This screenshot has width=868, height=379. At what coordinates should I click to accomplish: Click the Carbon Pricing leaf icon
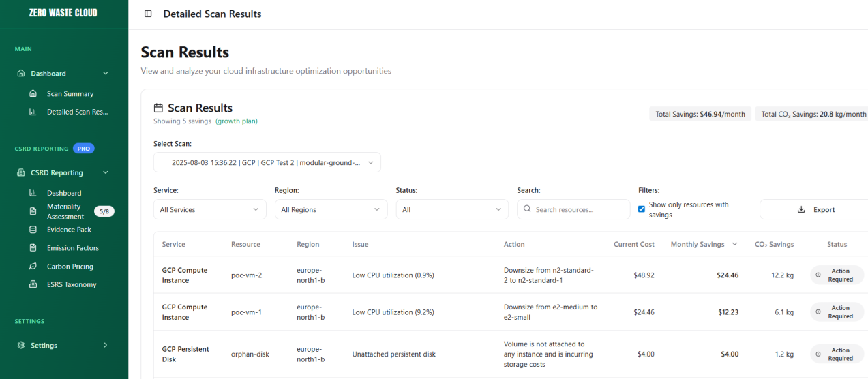[x=33, y=267]
